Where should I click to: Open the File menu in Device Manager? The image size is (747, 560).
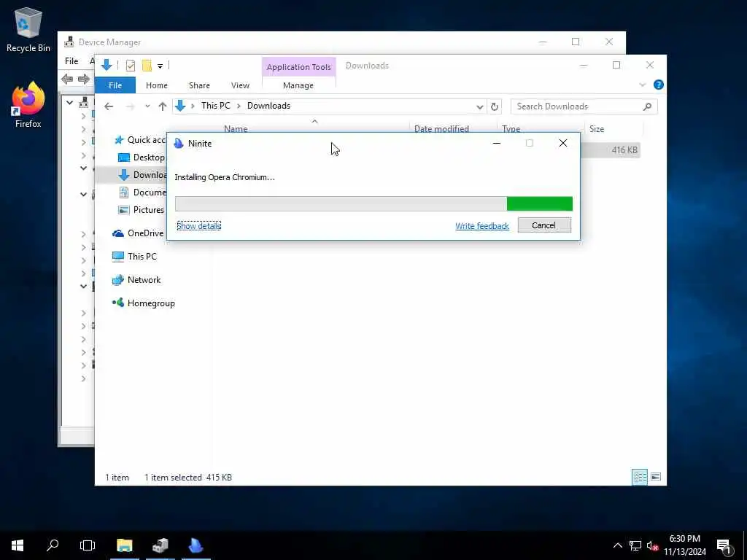pos(71,61)
